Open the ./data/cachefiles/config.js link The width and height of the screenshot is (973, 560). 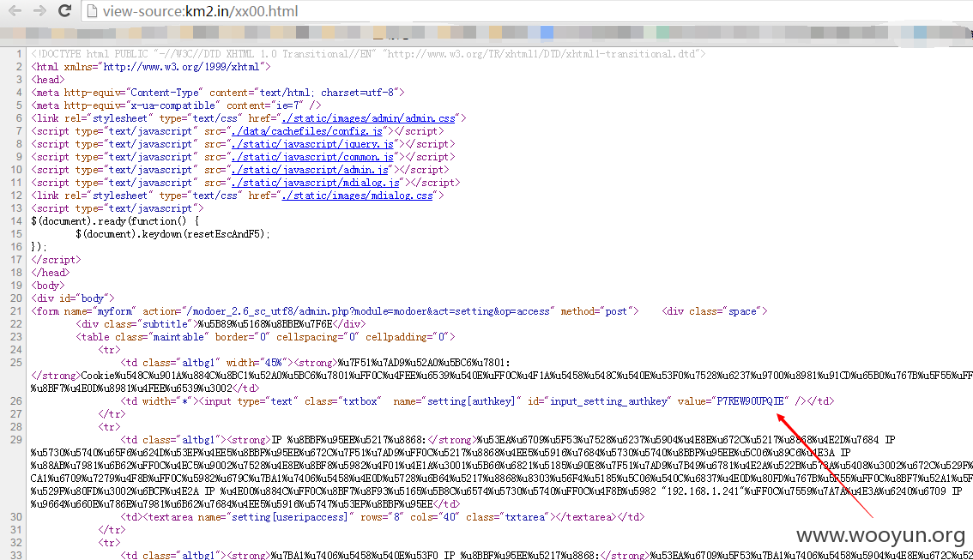309,131
